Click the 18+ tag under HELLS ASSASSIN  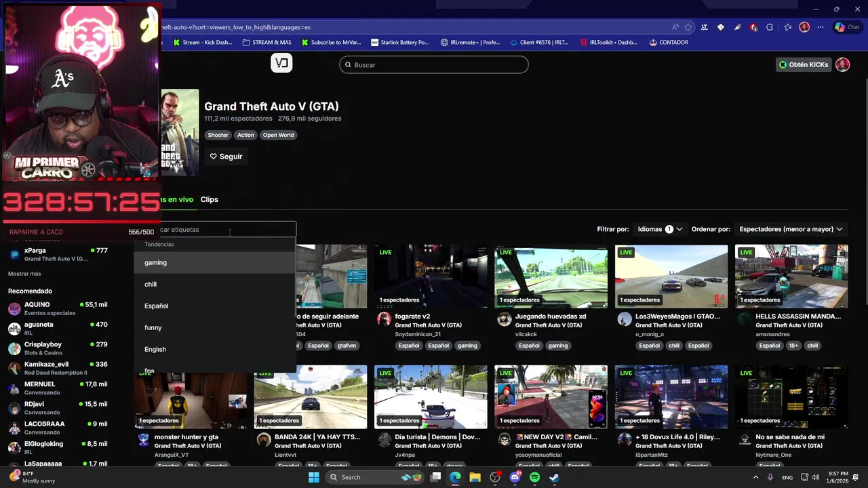pos(793,346)
